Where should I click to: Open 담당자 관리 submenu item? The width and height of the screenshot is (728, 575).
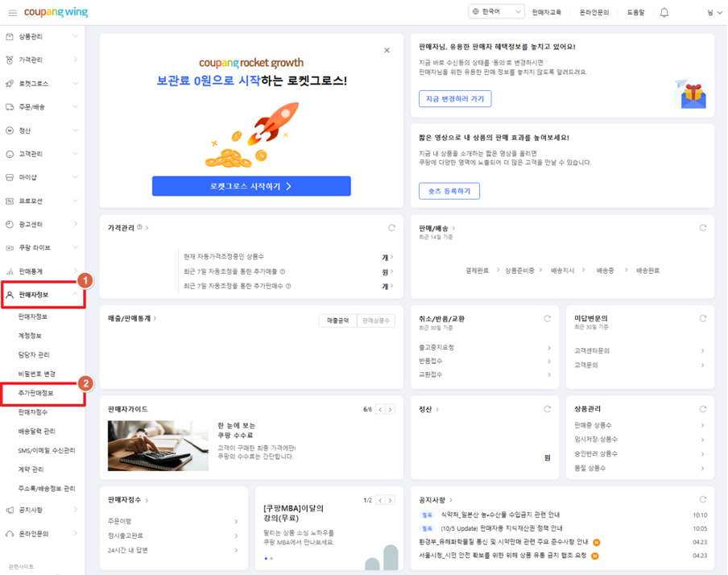coord(34,355)
